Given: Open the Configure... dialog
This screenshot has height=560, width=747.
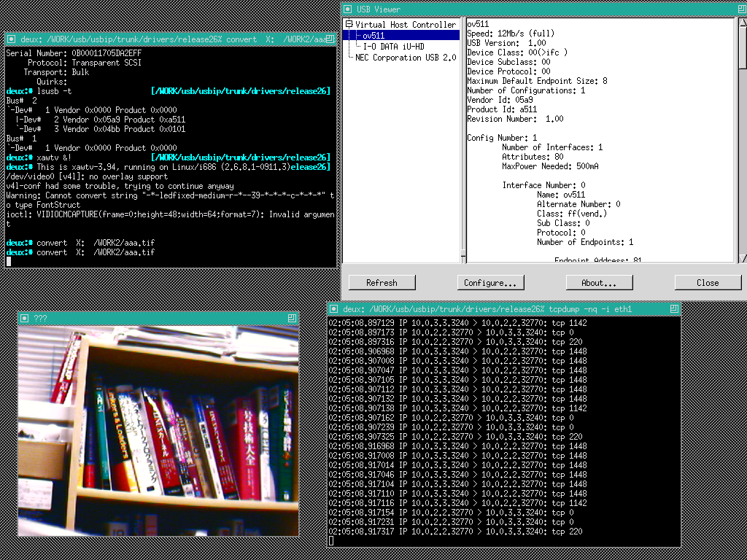Looking at the screenshot, I should tap(489, 283).
